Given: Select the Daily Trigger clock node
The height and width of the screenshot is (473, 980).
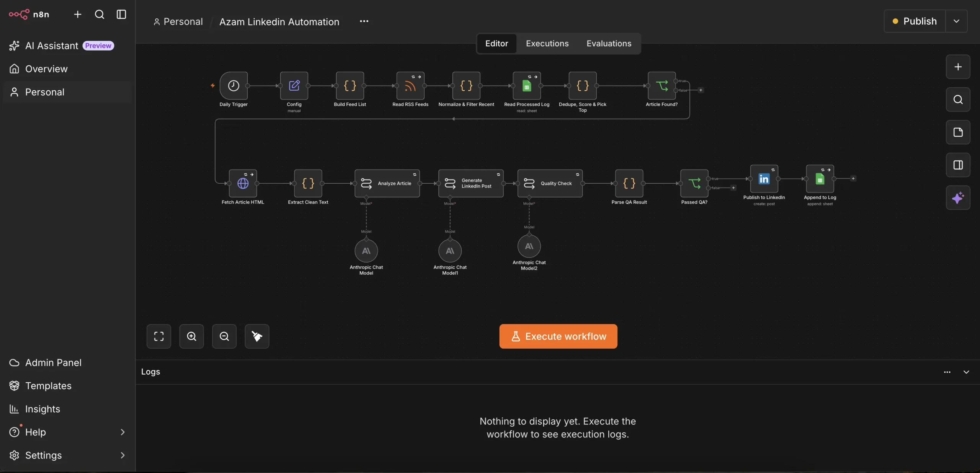Looking at the screenshot, I should [234, 86].
